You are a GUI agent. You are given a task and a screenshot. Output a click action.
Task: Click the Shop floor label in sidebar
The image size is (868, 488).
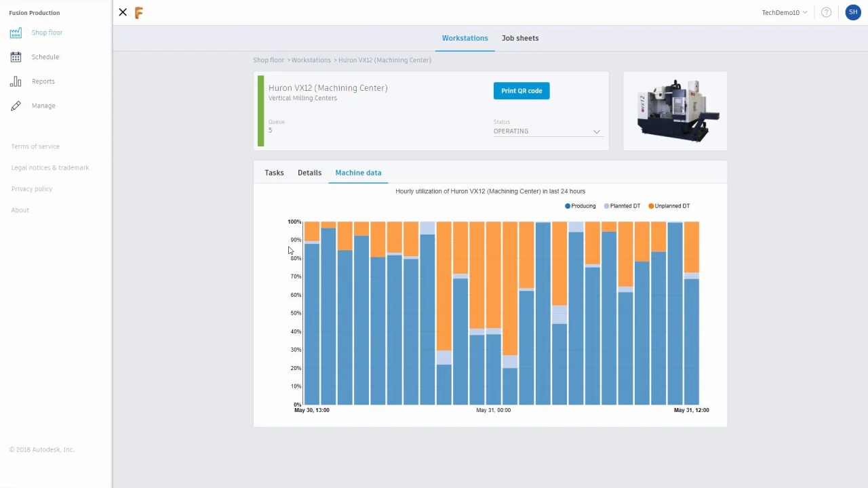pos(47,33)
